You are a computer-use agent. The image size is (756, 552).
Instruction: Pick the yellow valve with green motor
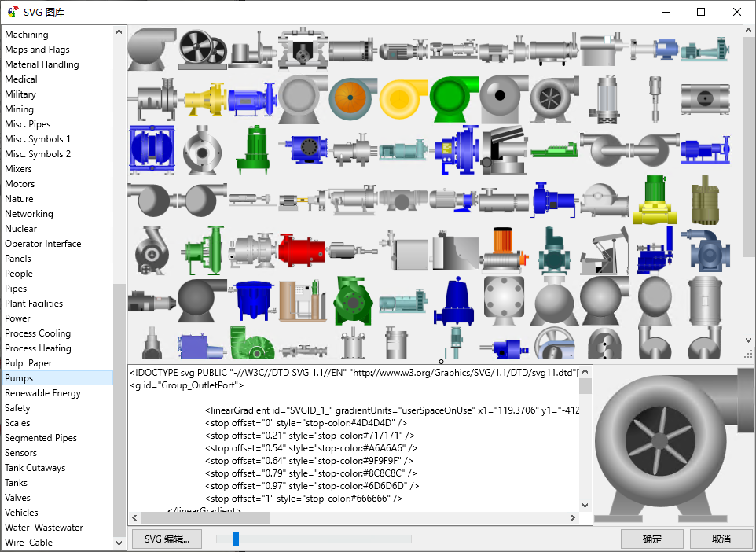click(655, 200)
